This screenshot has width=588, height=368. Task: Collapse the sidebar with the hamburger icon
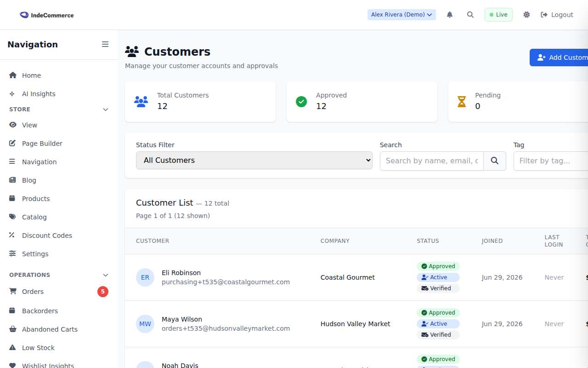point(105,44)
